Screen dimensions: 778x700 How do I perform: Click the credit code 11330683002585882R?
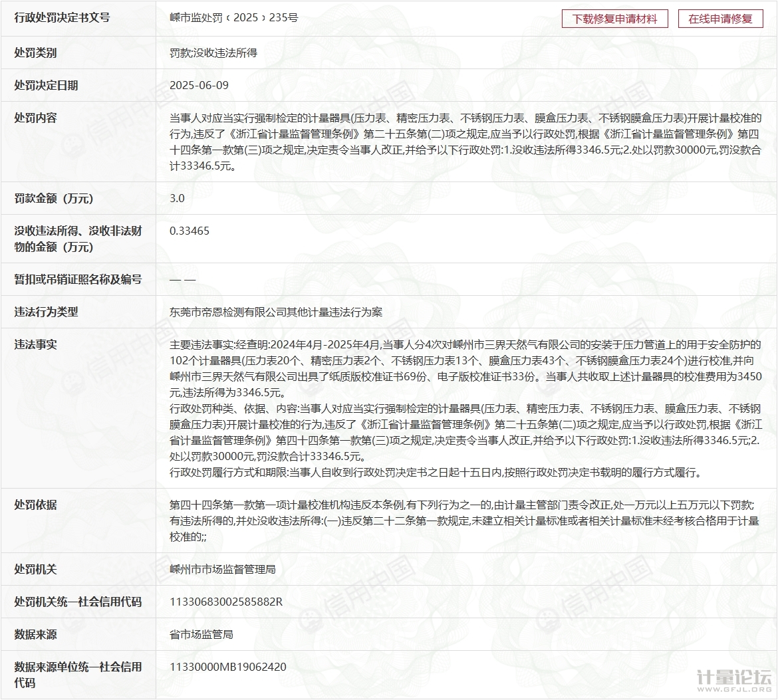point(226,602)
